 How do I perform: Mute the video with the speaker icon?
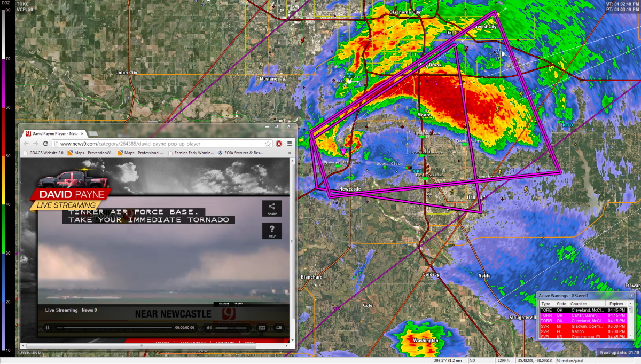pos(209,328)
